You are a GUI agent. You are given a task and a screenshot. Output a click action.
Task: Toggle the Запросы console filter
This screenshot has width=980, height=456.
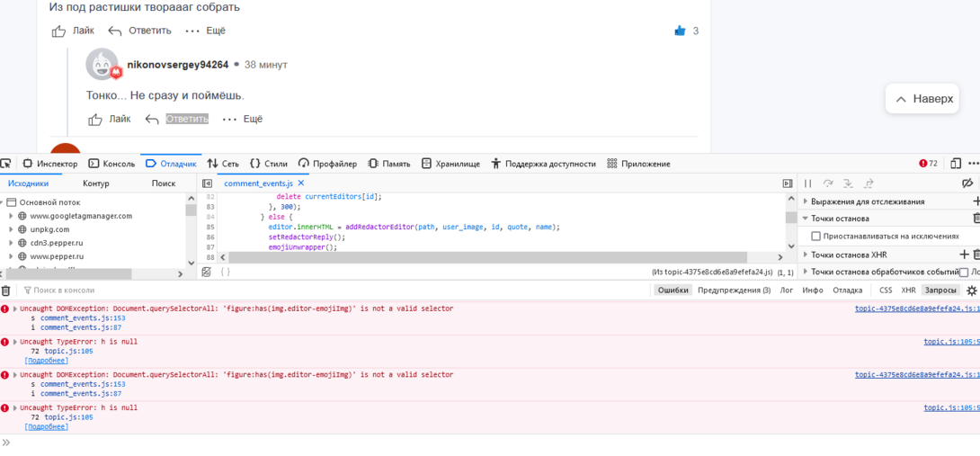(940, 291)
